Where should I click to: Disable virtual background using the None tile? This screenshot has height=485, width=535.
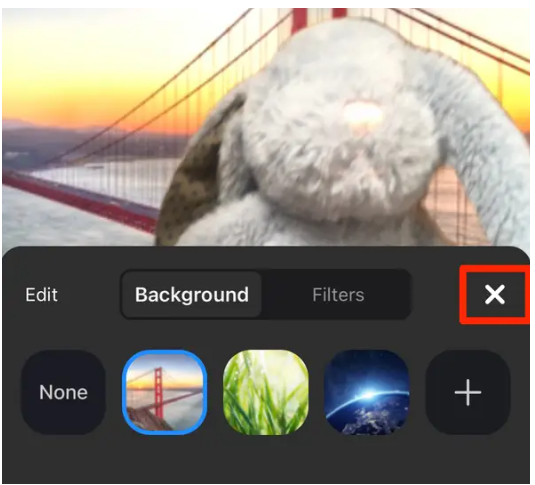point(63,392)
